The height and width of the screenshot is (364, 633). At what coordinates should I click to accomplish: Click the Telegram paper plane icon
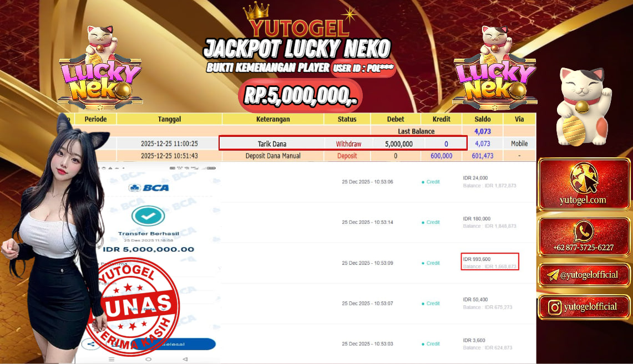(x=553, y=275)
